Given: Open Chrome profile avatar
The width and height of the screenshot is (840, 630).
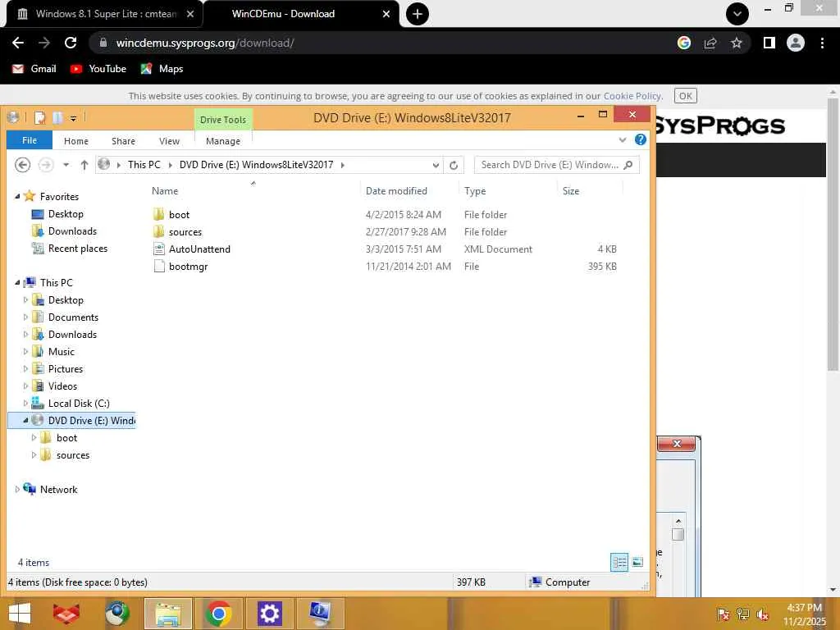Looking at the screenshot, I should tap(796, 43).
